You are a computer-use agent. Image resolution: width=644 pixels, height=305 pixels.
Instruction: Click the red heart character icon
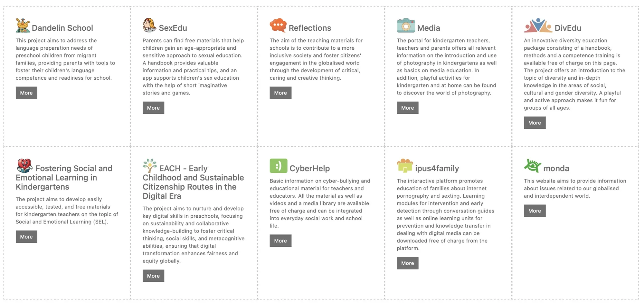24,166
